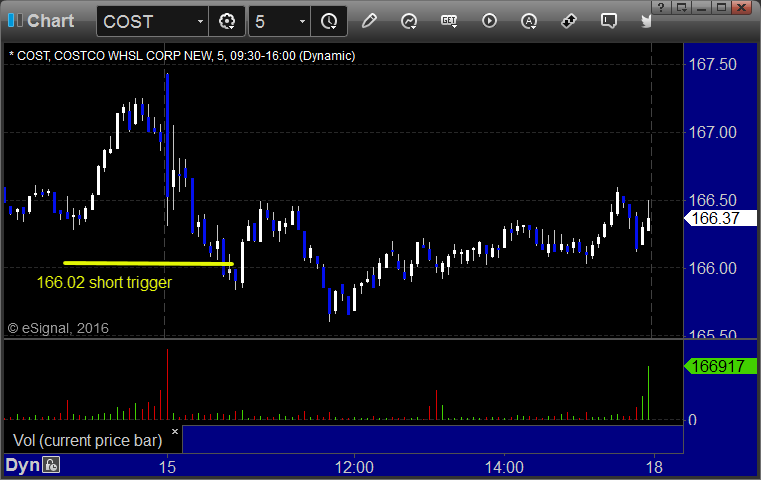Click the 12:00 time axis label
This screenshot has height=480, width=761.
[354, 467]
